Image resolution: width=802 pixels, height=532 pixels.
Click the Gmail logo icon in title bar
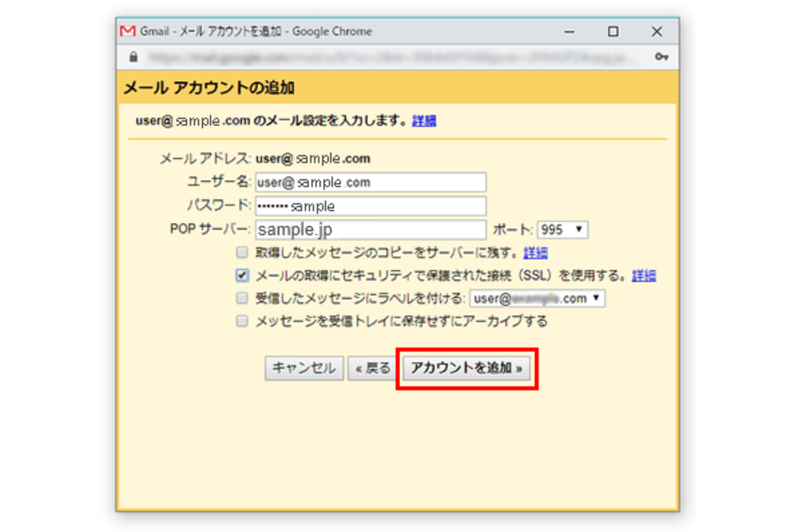pyautogui.click(x=127, y=31)
